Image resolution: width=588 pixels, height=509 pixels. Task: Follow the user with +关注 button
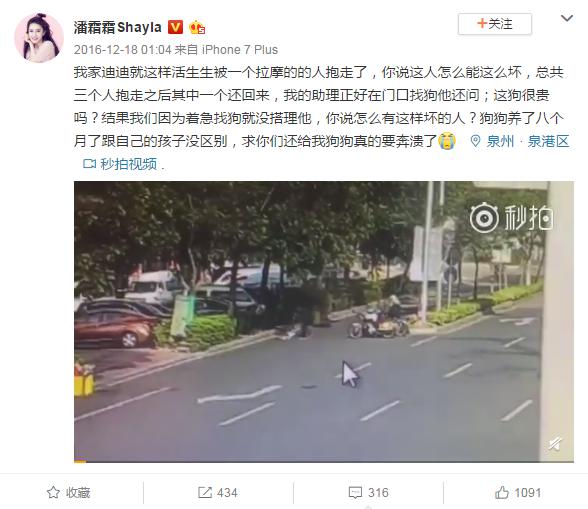pos(495,24)
